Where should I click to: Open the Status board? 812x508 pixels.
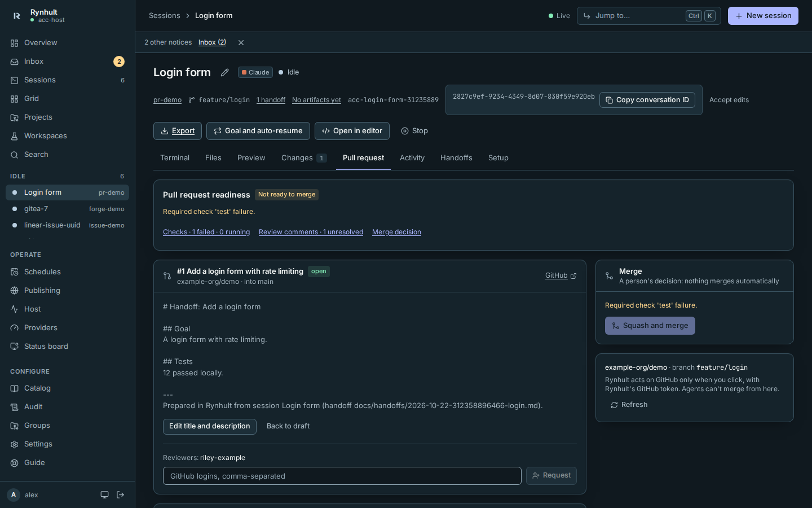coord(68,347)
